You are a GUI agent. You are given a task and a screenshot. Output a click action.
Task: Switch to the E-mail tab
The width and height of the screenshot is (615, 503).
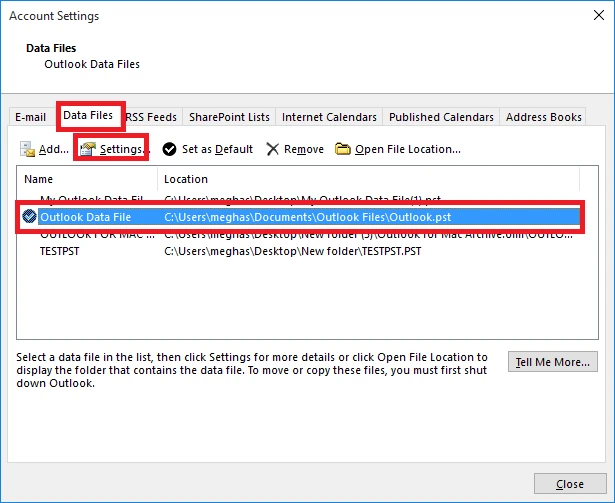coord(30,117)
